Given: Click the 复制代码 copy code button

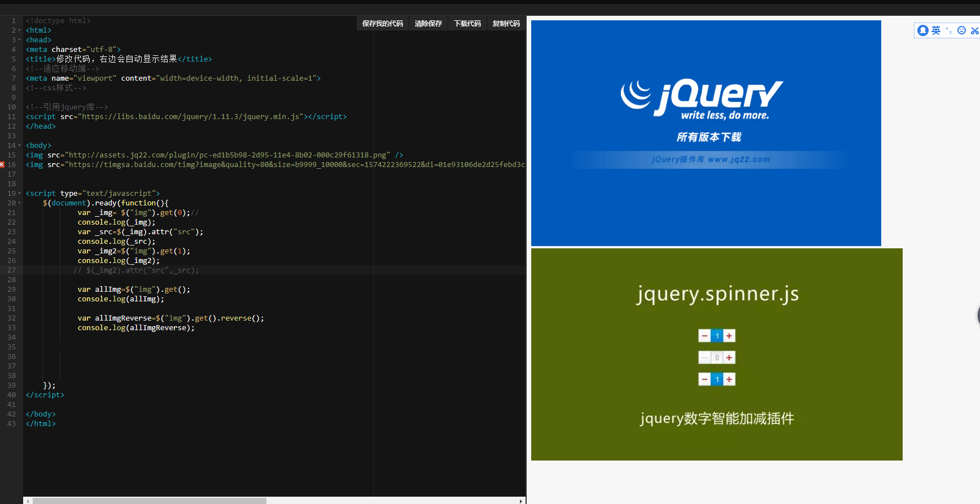Looking at the screenshot, I should click(x=506, y=24).
